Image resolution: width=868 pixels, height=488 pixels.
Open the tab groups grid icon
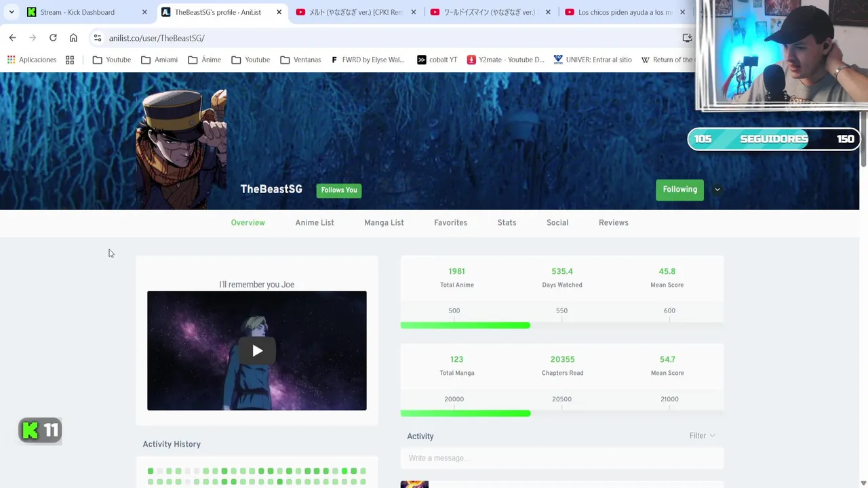(70, 60)
